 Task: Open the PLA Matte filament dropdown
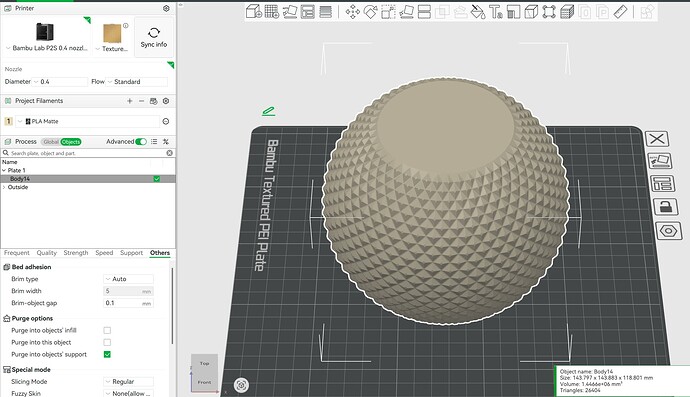pyautogui.click(x=88, y=121)
